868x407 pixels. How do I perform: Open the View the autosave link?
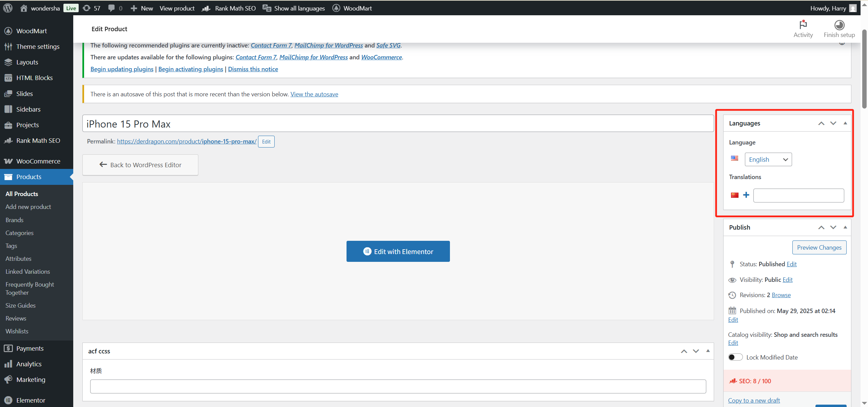coord(314,94)
